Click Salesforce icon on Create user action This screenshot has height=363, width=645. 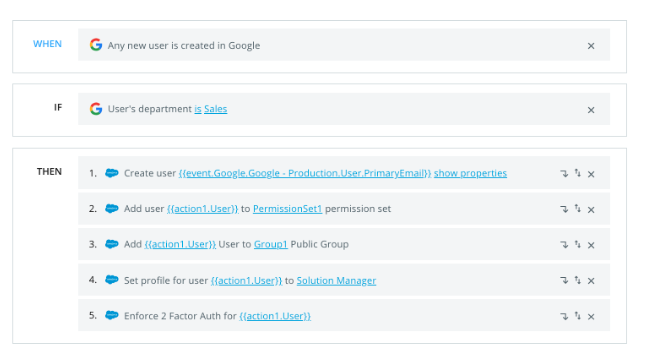(111, 173)
